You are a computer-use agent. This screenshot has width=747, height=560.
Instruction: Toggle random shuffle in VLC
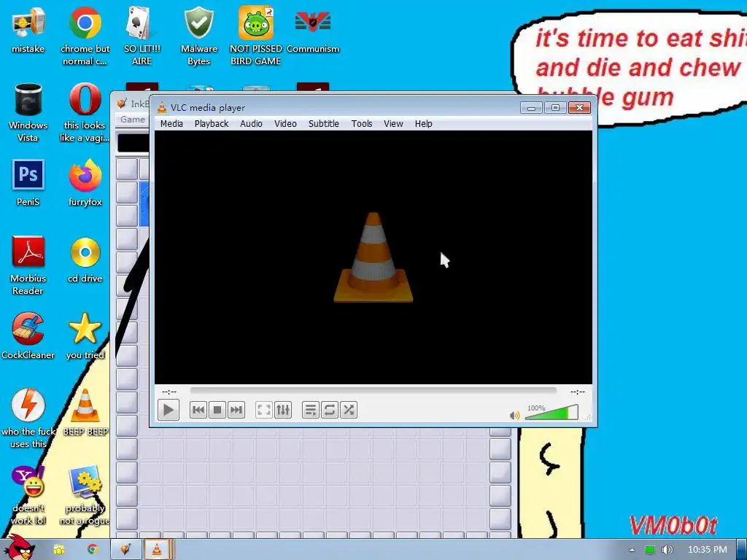tap(349, 410)
